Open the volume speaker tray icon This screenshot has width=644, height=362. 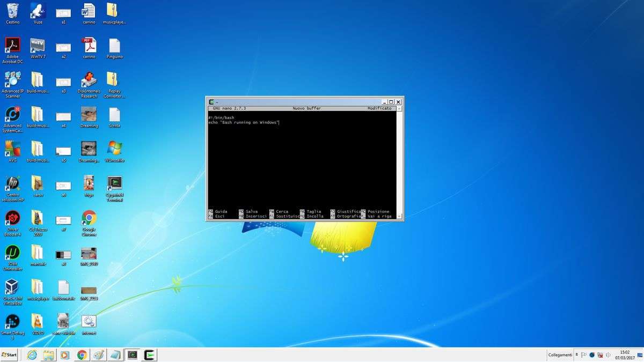click(x=608, y=355)
